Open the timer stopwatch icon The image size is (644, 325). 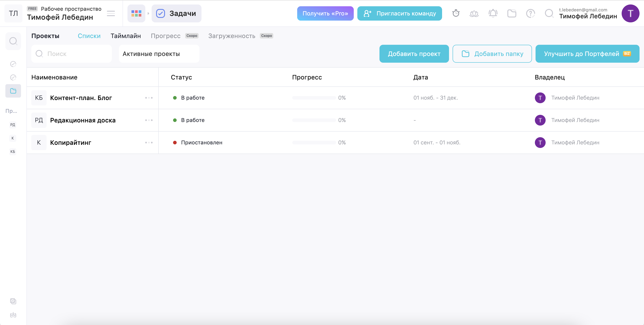click(x=456, y=13)
